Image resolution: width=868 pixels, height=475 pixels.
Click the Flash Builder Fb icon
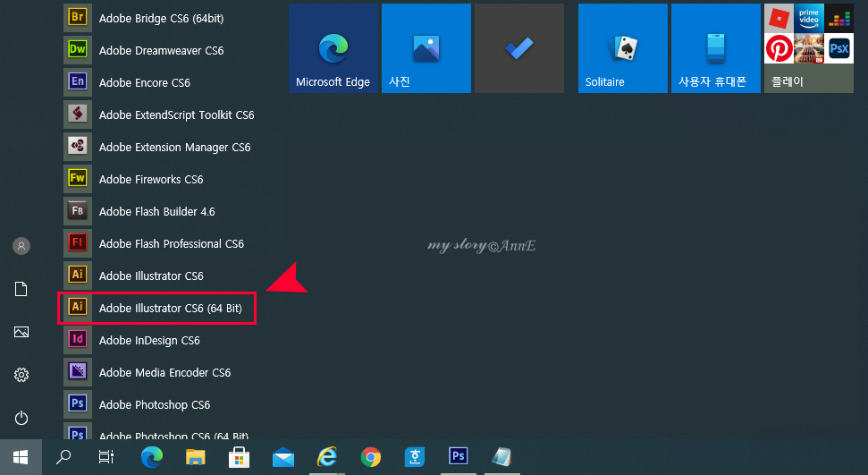click(x=78, y=210)
